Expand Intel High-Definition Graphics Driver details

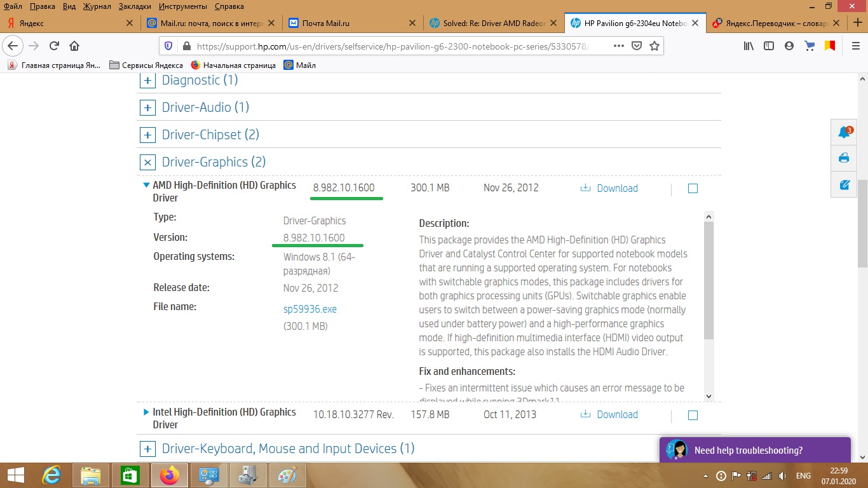[147, 412]
